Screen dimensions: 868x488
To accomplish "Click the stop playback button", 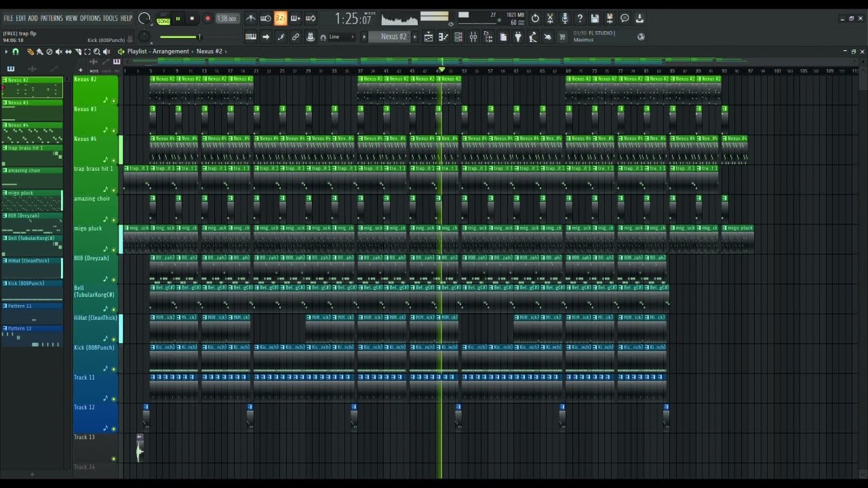I will [192, 19].
